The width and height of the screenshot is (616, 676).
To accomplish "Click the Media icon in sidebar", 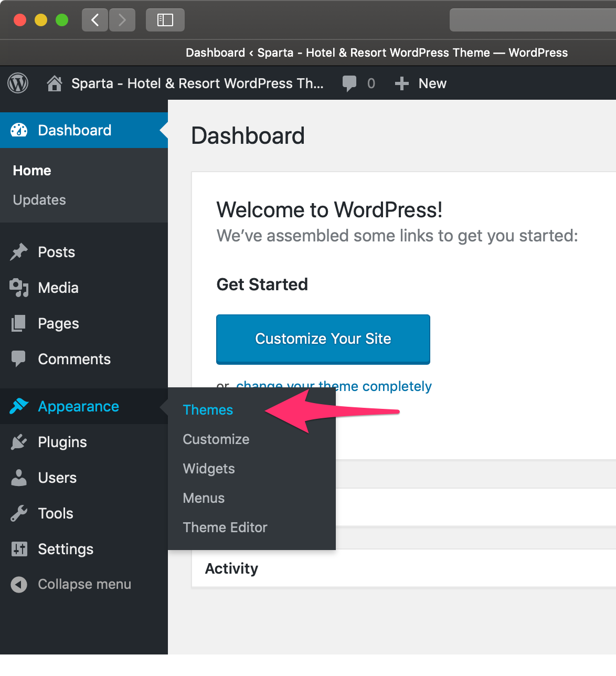I will pos(19,288).
